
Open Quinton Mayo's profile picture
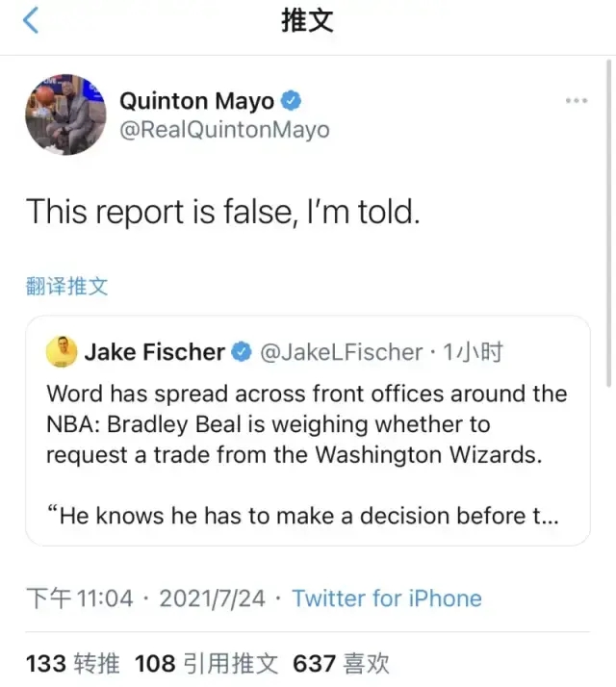tap(64, 114)
